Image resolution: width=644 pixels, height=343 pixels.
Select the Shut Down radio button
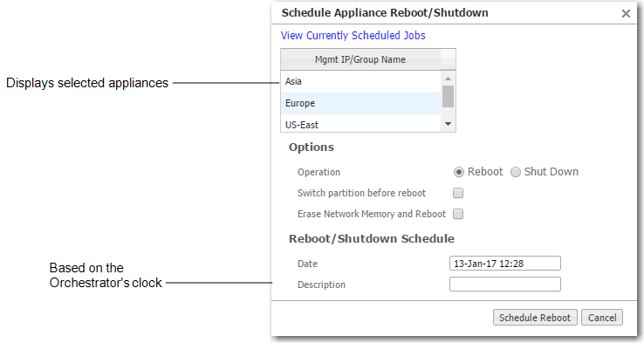(516, 172)
